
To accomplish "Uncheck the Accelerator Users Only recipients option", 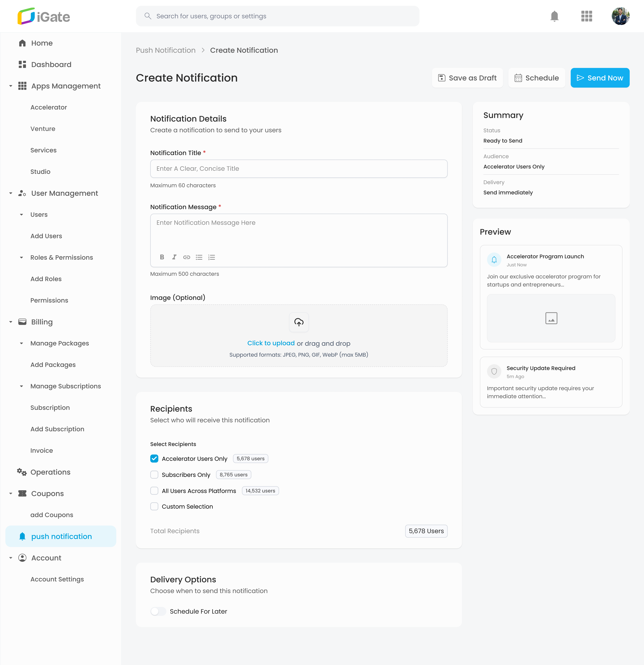I will [154, 458].
